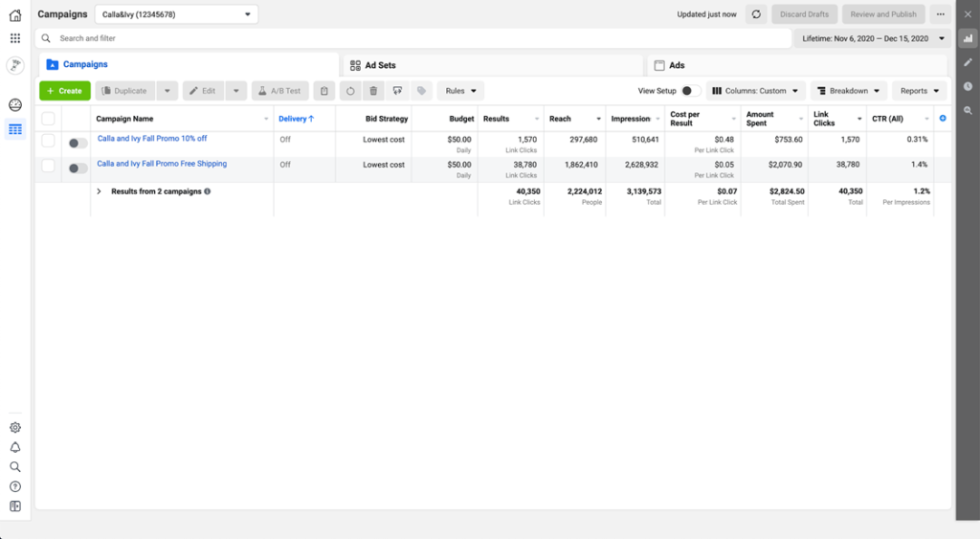Screen dimensions: 980x539
Task: Open the Calla and Ivy Fall Promo Free Shipping link
Action: [x=162, y=164]
